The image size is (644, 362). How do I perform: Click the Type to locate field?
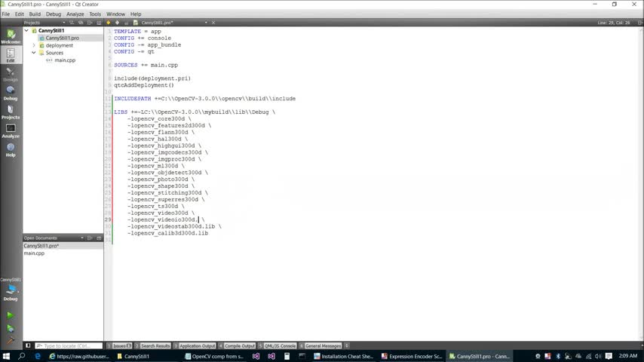coord(69,346)
